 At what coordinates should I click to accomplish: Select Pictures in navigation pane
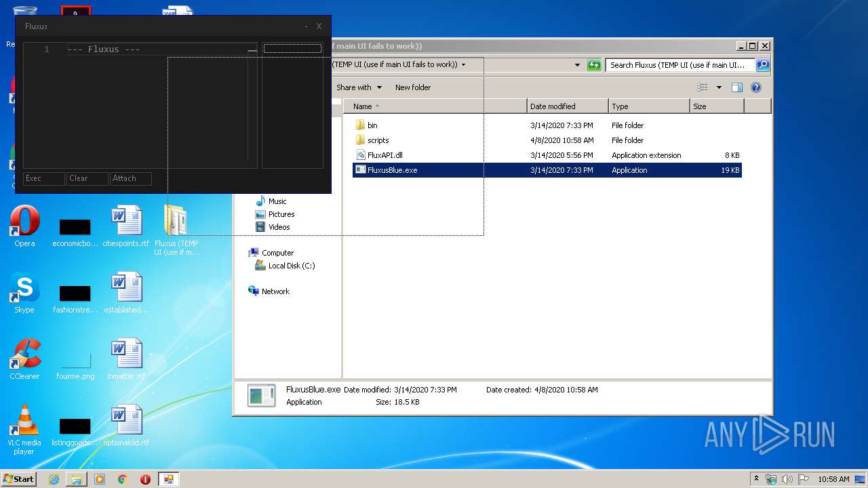(x=275, y=214)
